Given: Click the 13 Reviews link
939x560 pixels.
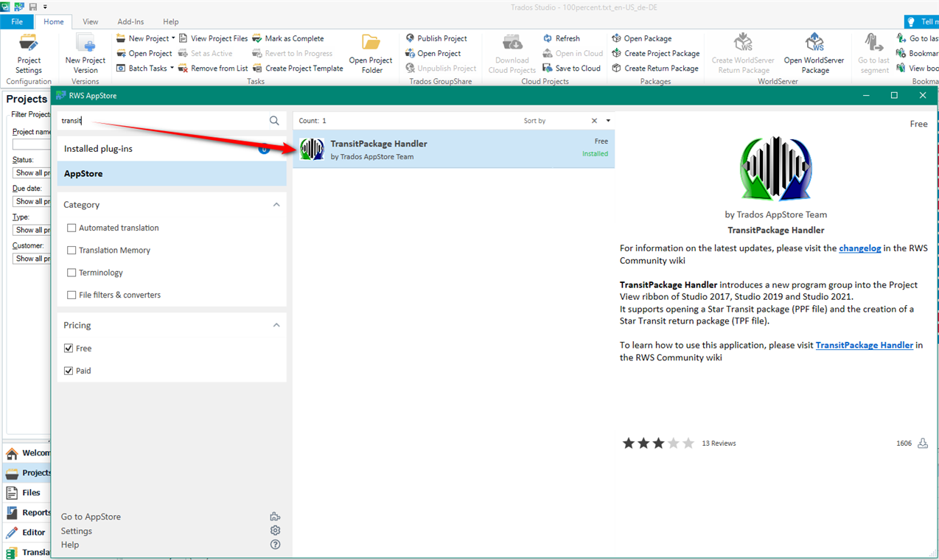Looking at the screenshot, I should coord(719,444).
